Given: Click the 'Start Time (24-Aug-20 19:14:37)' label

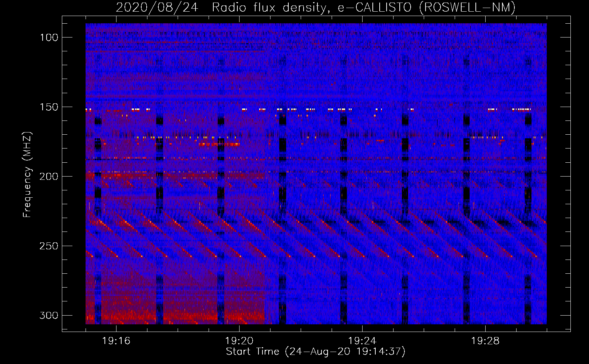Looking at the screenshot, I should click(316, 352).
